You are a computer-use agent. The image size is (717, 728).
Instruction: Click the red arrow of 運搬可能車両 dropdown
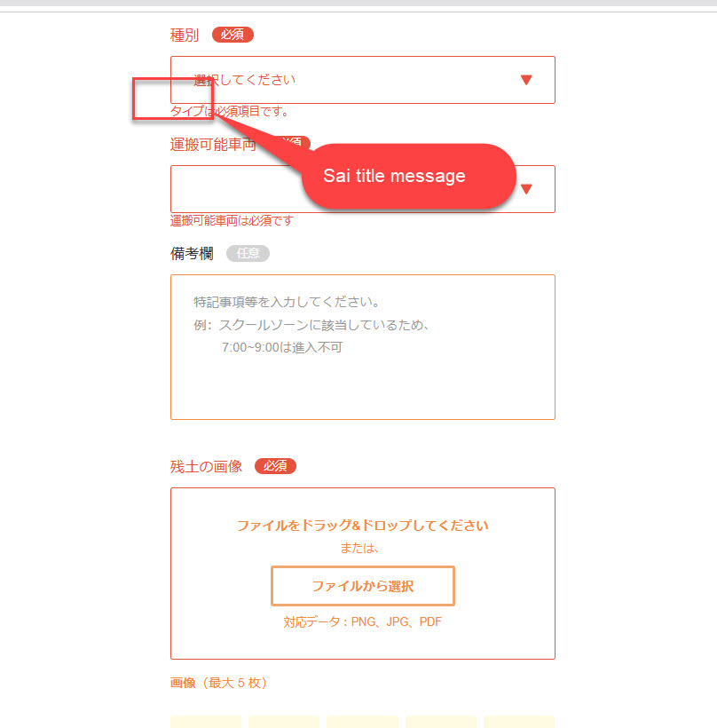(526, 189)
